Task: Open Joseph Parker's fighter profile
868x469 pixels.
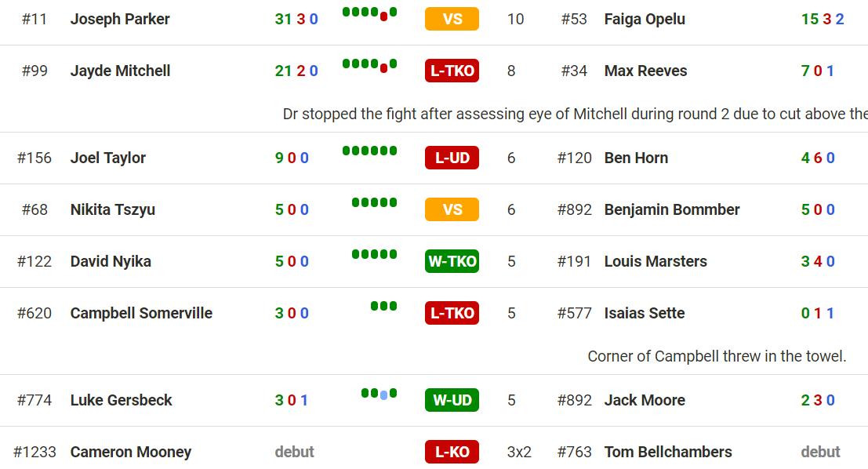Action: point(119,19)
